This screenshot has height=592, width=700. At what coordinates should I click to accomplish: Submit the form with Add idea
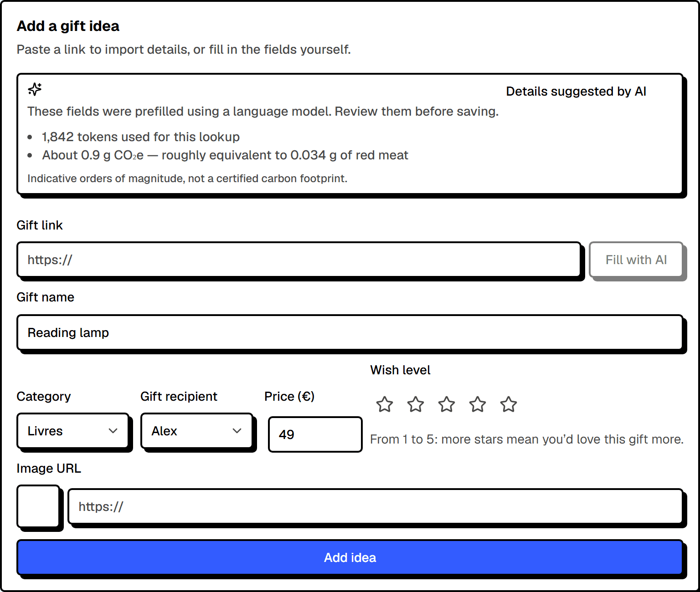click(x=350, y=557)
